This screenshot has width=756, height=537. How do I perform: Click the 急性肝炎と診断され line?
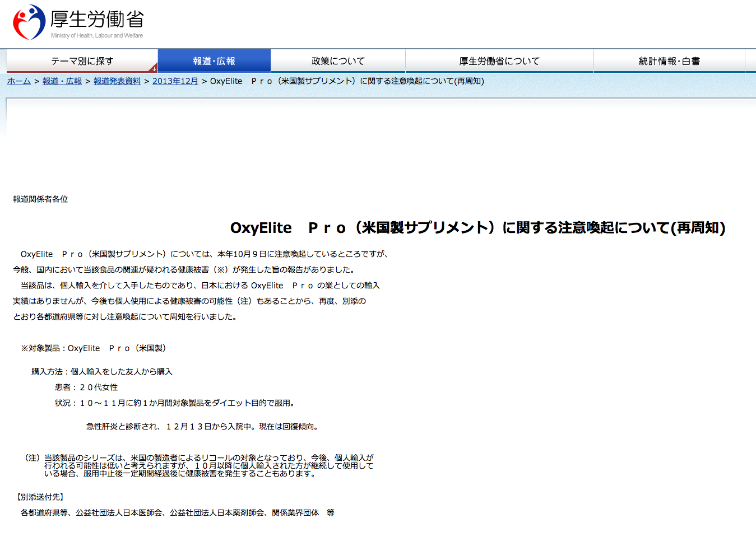click(204, 427)
